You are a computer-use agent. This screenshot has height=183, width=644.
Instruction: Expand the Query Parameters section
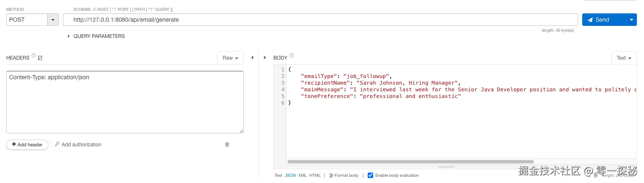pyautogui.click(x=69, y=36)
